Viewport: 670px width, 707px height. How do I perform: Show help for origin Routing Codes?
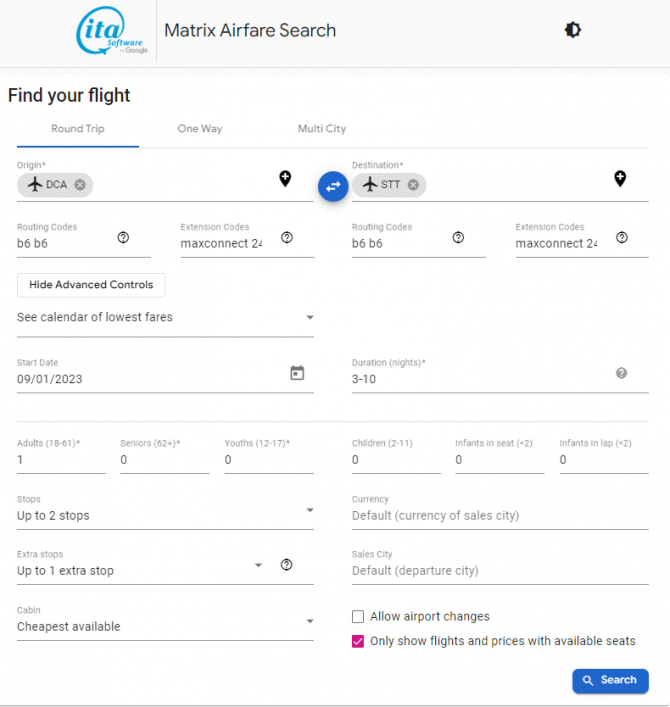click(x=123, y=237)
